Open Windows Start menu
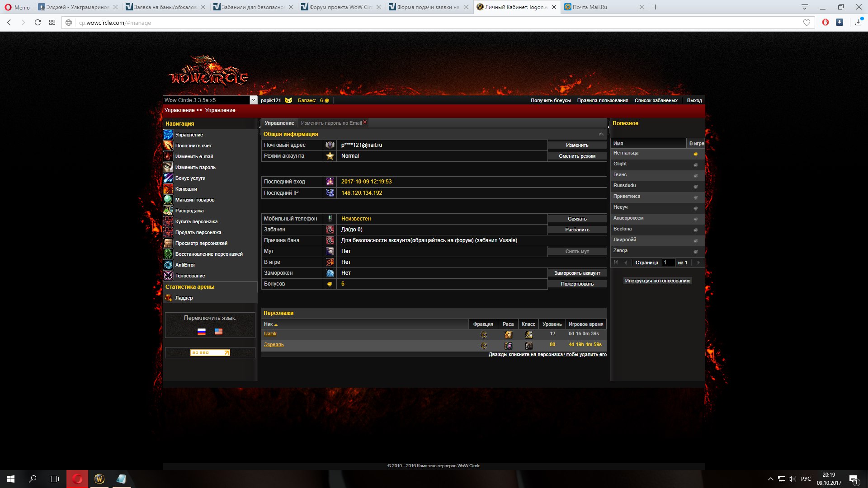Screen dimensions: 868x488 [11, 479]
